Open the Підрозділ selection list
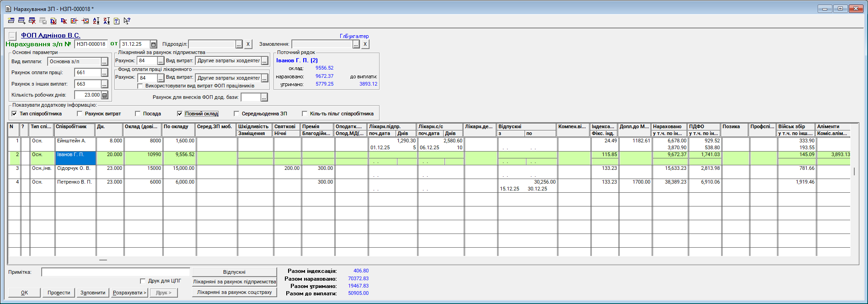This screenshot has width=868, height=304. pos(239,44)
